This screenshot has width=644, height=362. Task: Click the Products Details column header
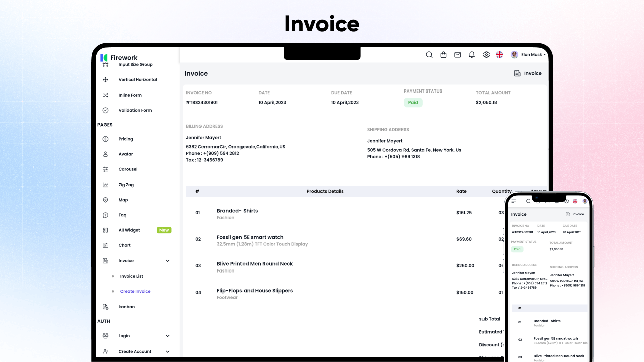325,191
